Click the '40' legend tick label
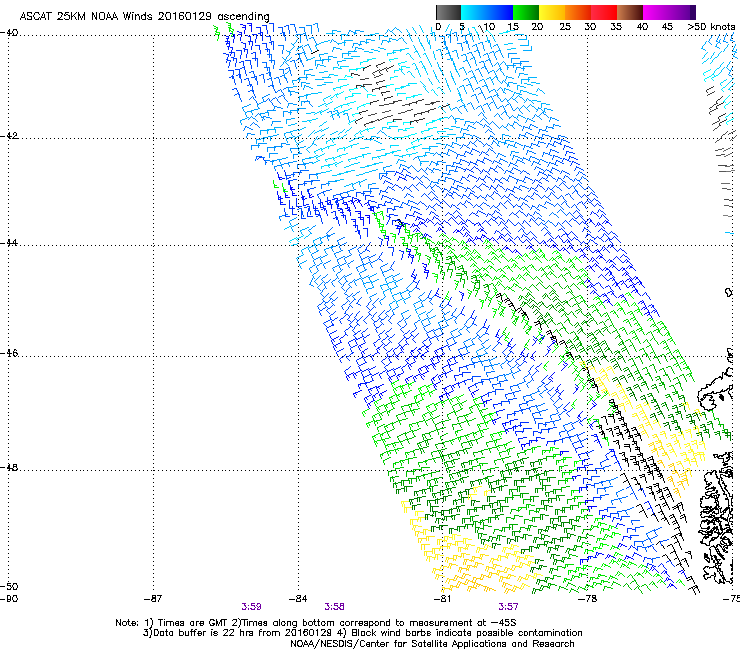The height and width of the screenshot is (650, 740). pyautogui.click(x=642, y=27)
